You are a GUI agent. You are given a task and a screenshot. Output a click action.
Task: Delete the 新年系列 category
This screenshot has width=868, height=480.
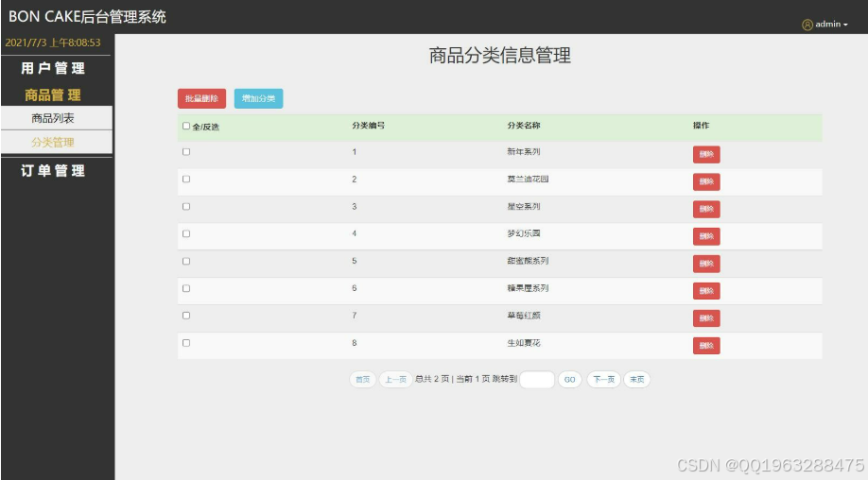pos(706,154)
